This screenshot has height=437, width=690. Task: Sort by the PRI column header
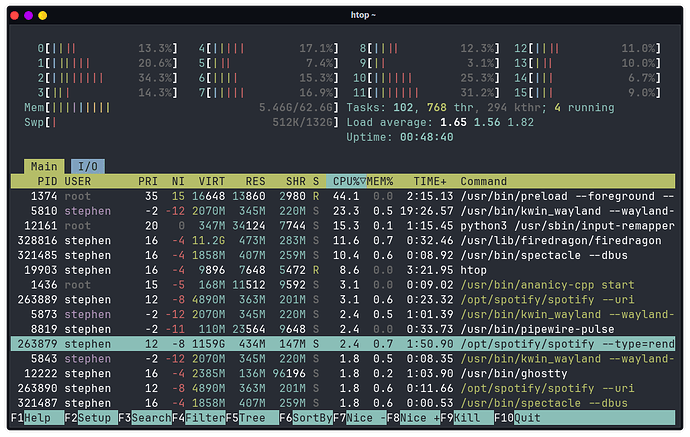tap(148, 181)
